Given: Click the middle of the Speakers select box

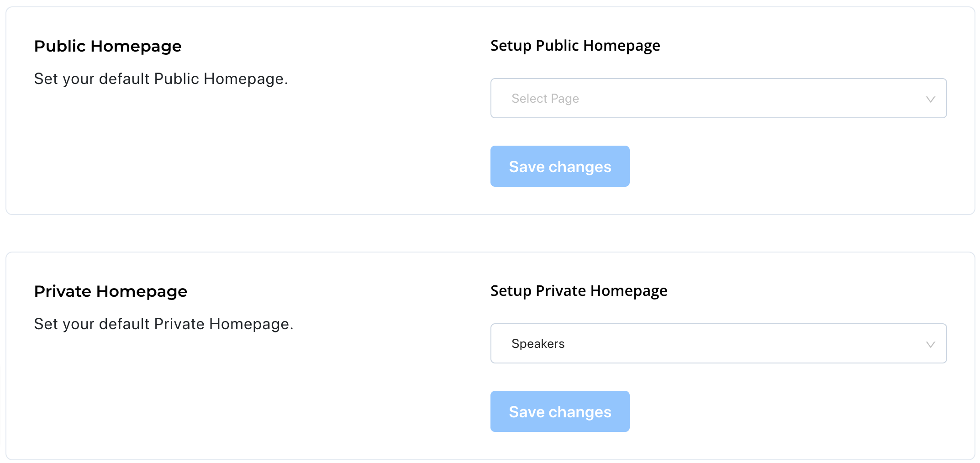Looking at the screenshot, I should (718, 343).
